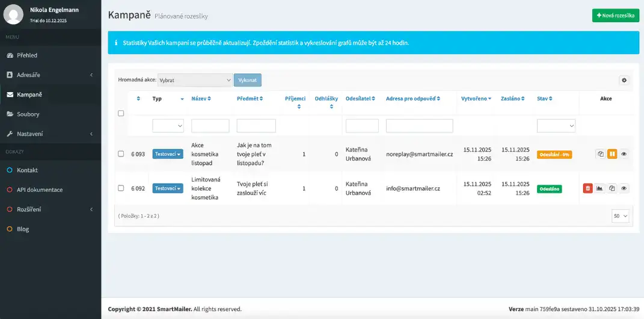Open the Hromadná akce Vybrat dropdown

195,80
